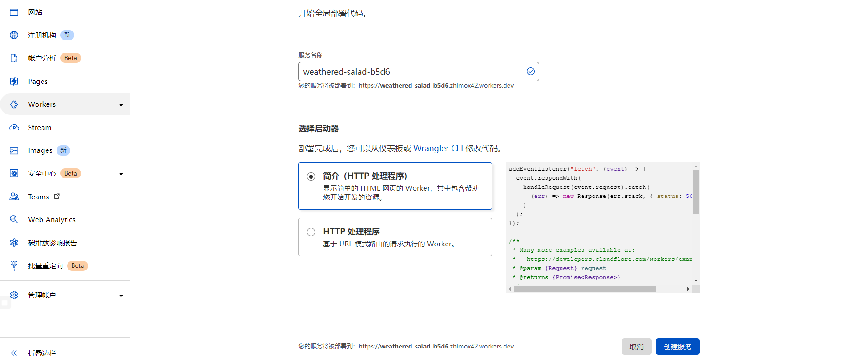
Task: Click the 注册机构 globe icon
Action: (x=14, y=35)
